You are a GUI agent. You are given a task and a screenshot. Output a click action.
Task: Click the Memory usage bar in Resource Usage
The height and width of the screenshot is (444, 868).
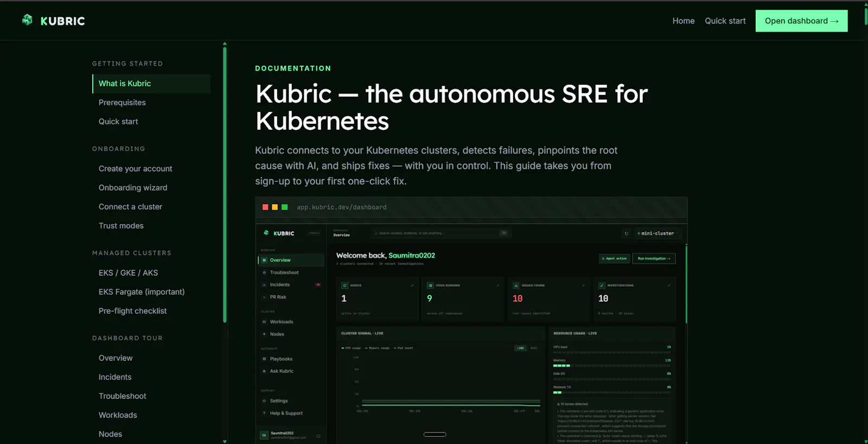[612, 366]
